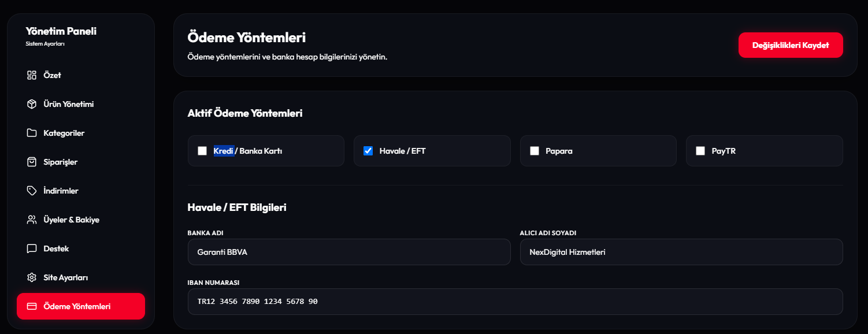Save with the Değişiklikleri Kaydet button

pos(791,45)
